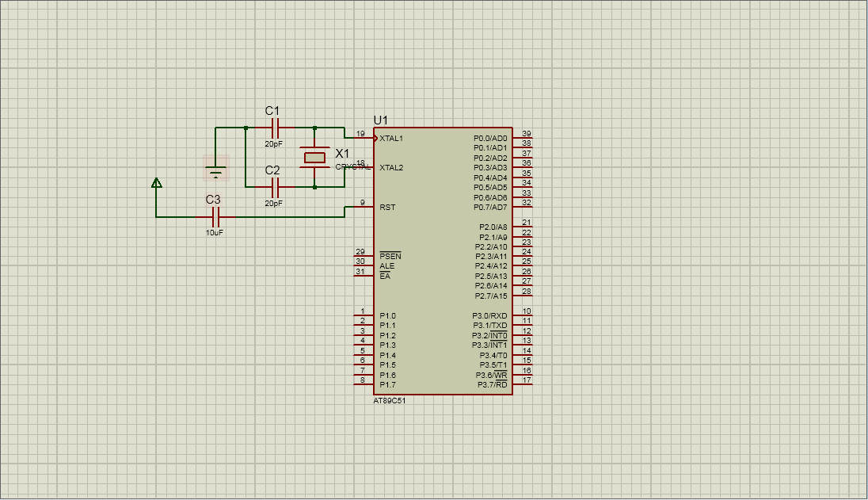Click the 10uF value label under C3
This screenshot has width=868, height=500.
(x=215, y=233)
